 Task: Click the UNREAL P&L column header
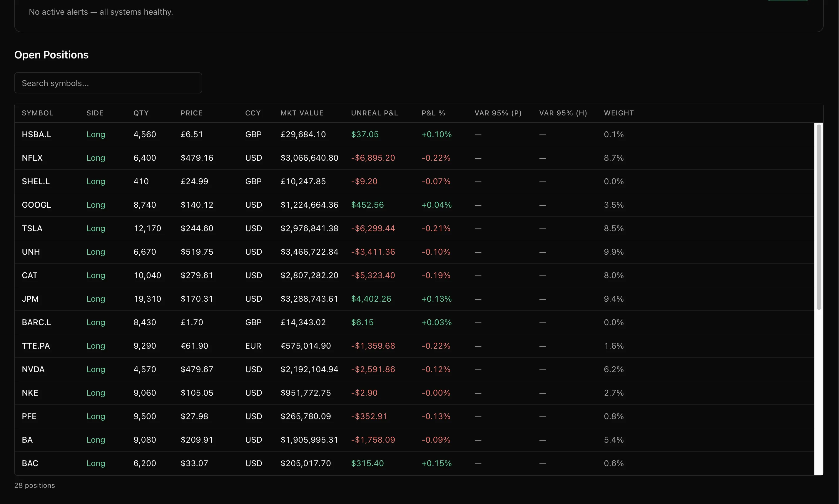[374, 113]
